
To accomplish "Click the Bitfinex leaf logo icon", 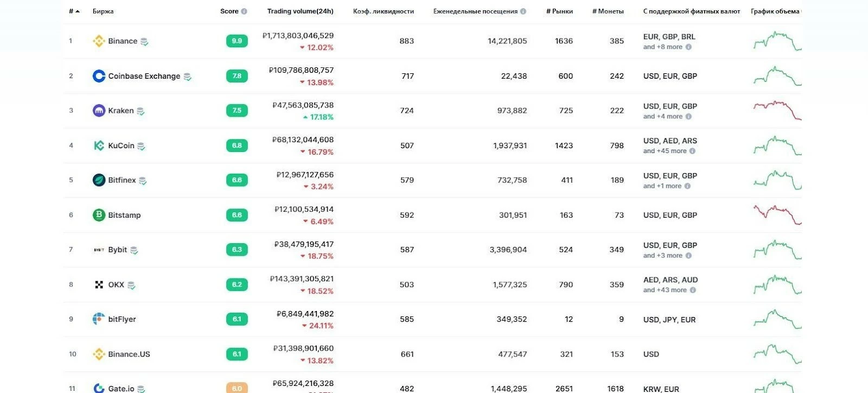I will (99, 180).
